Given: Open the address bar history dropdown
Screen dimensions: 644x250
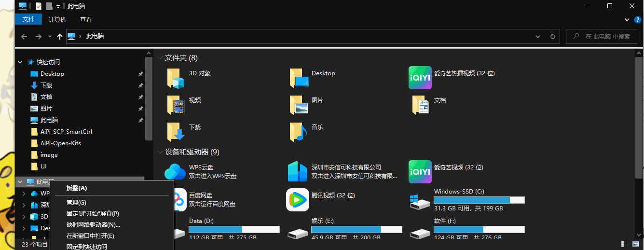Looking at the screenshot, I should click(538, 36).
